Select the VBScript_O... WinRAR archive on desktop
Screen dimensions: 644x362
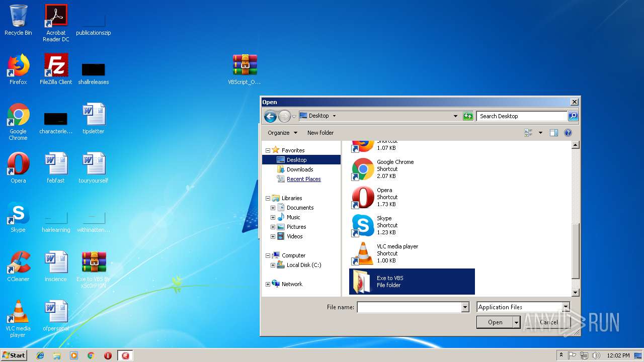pos(245,69)
